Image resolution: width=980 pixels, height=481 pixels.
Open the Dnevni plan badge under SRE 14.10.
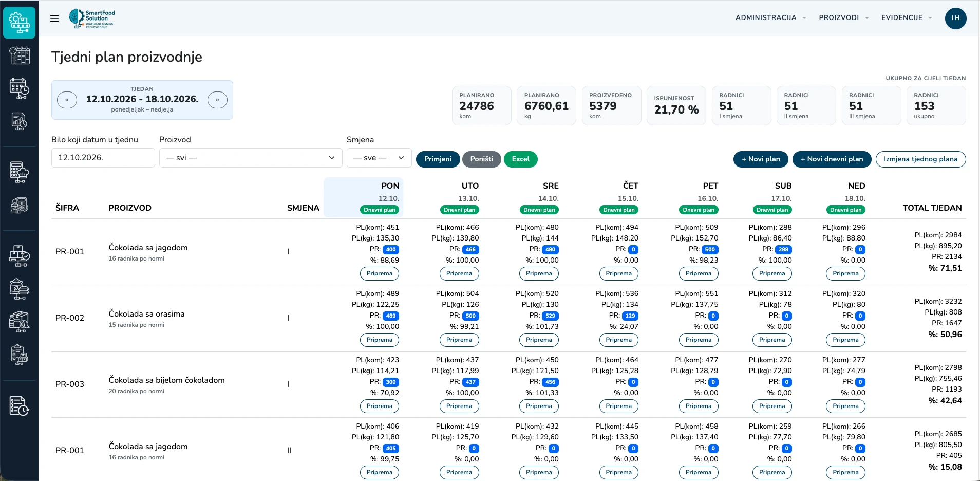[539, 210]
